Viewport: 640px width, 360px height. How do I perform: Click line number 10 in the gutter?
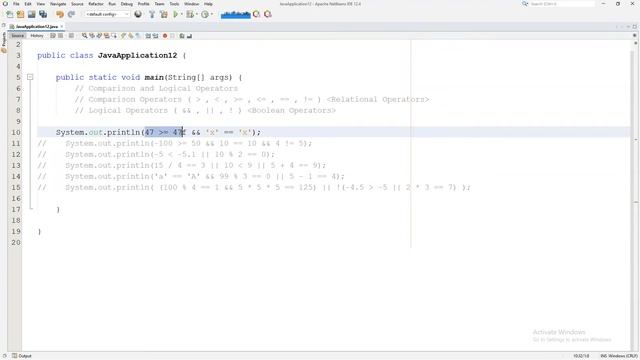click(x=16, y=132)
